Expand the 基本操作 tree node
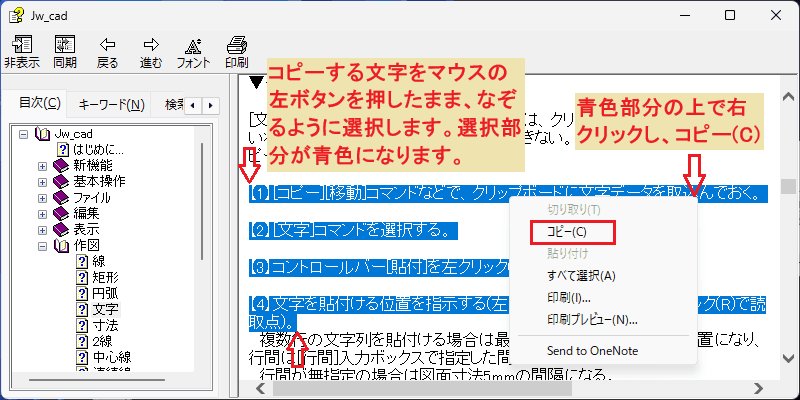 point(42,183)
